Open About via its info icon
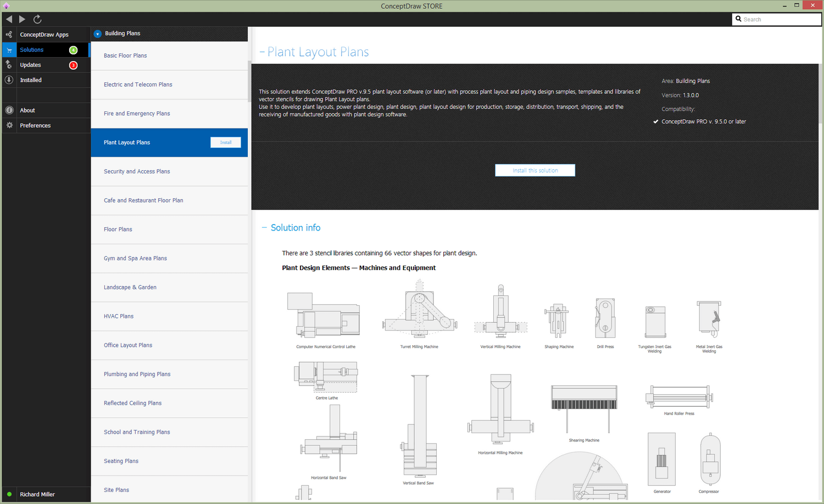 9,110
